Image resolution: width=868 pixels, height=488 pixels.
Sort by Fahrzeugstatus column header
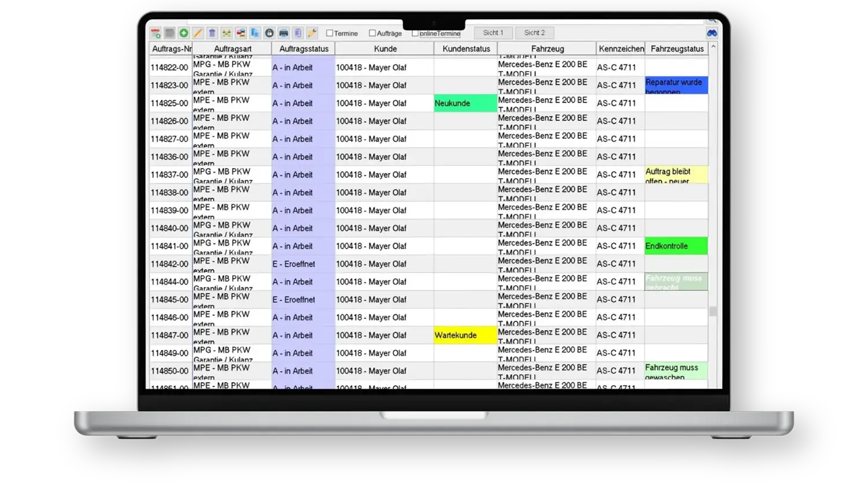pos(676,49)
